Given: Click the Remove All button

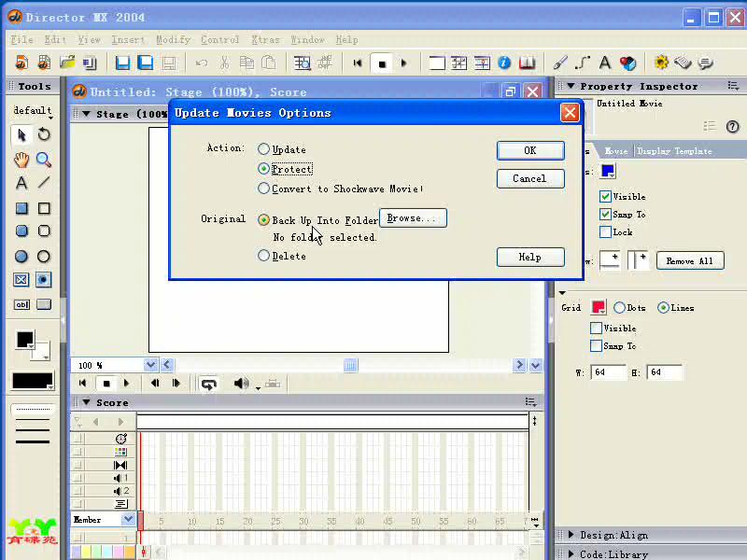Looking at the screenshot, I should 690,261.
